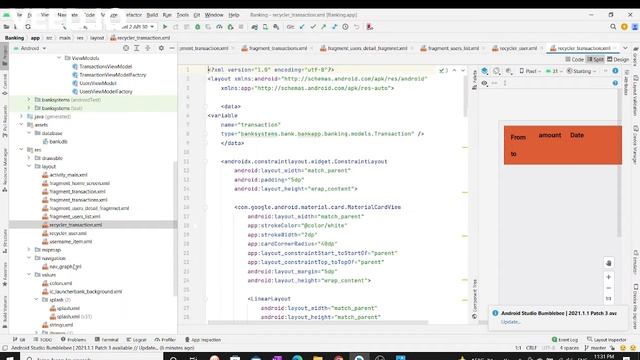Select TransactionViewModel class in tree
This screenshot has height=360, width=640.
point(102,67)
